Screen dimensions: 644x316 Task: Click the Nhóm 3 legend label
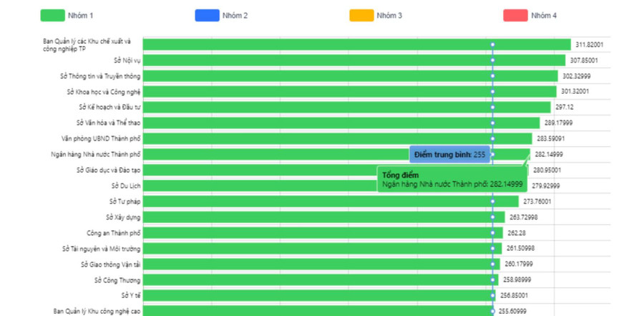389,16
